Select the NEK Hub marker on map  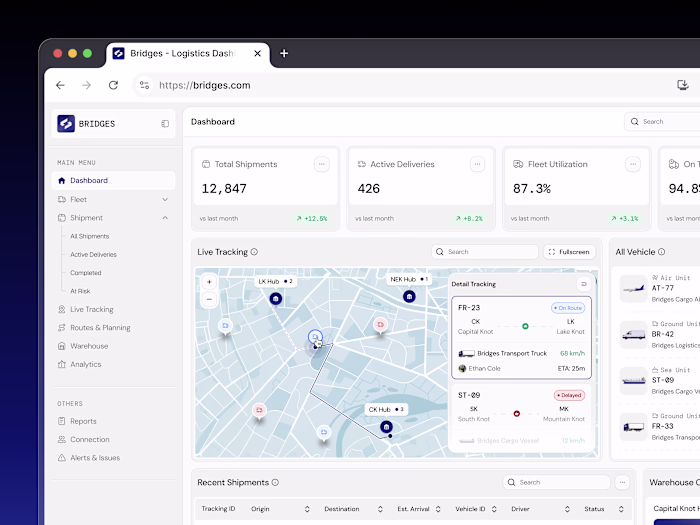(409, 296)
